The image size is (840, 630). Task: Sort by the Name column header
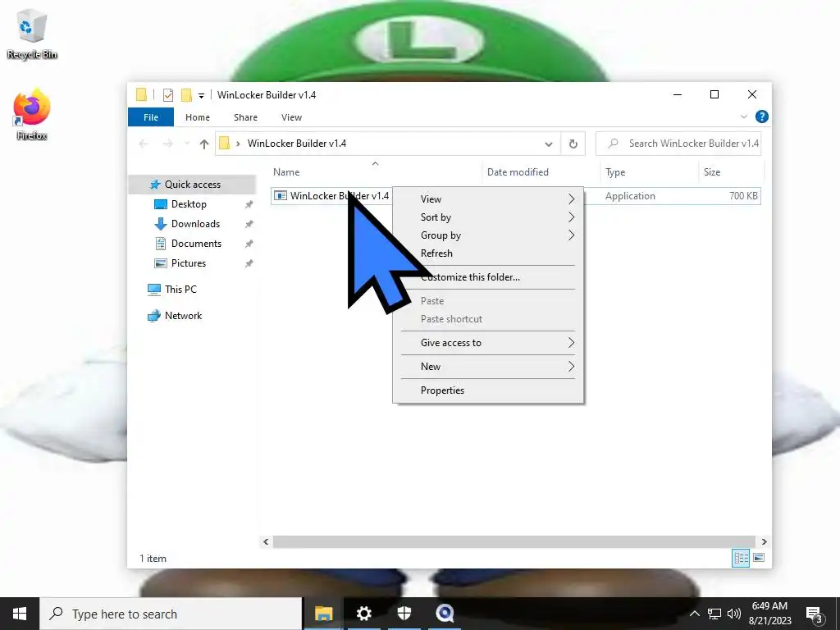(286, 172)
